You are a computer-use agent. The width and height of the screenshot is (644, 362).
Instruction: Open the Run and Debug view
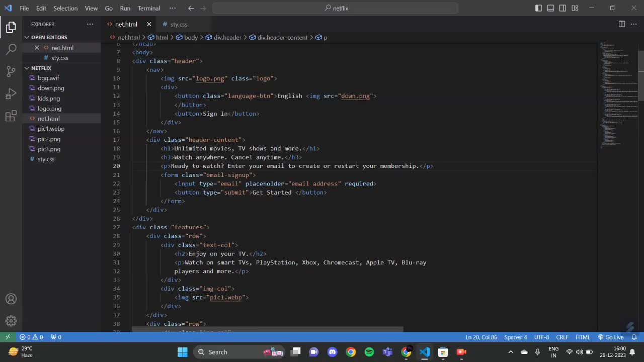(11, 94)
